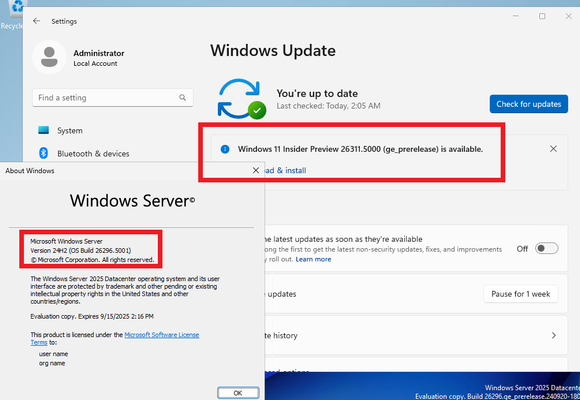
Task: Go back with the Settings back arrow
Action: [x=36, y=21]
